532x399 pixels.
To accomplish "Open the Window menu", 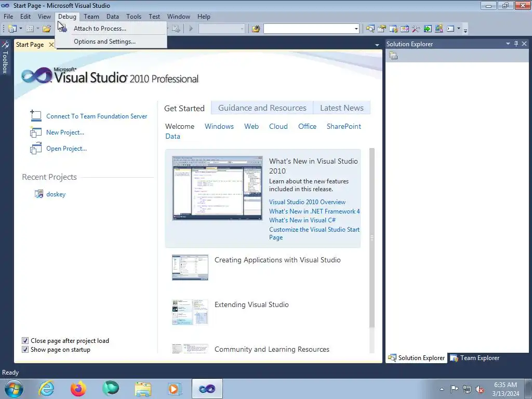I will pyautogui.click(x=179, y=16).
